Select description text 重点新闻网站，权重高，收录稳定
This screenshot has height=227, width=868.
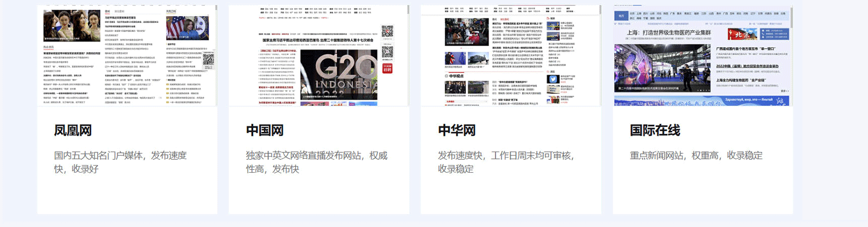point(696,155)
